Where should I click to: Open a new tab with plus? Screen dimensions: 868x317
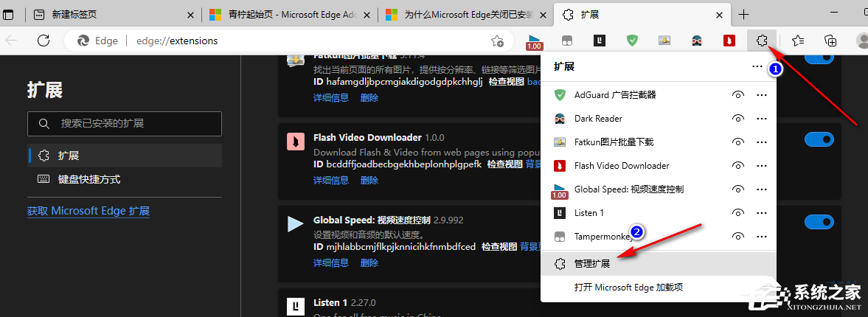point(745,15)
